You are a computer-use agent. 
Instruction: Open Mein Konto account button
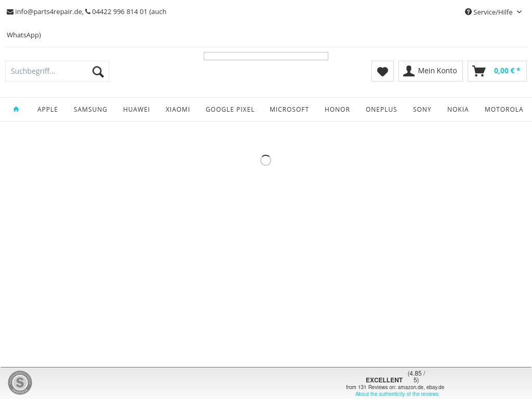[430, 71]
